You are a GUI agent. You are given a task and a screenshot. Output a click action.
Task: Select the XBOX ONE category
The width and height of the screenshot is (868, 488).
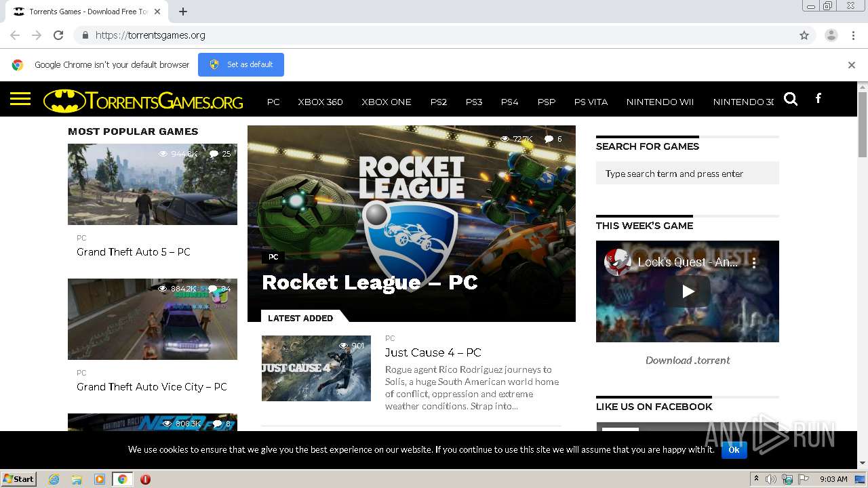(387, 102)
